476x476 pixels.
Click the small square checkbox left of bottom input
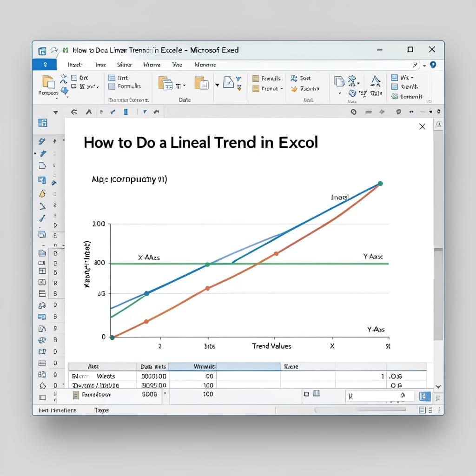306,394
